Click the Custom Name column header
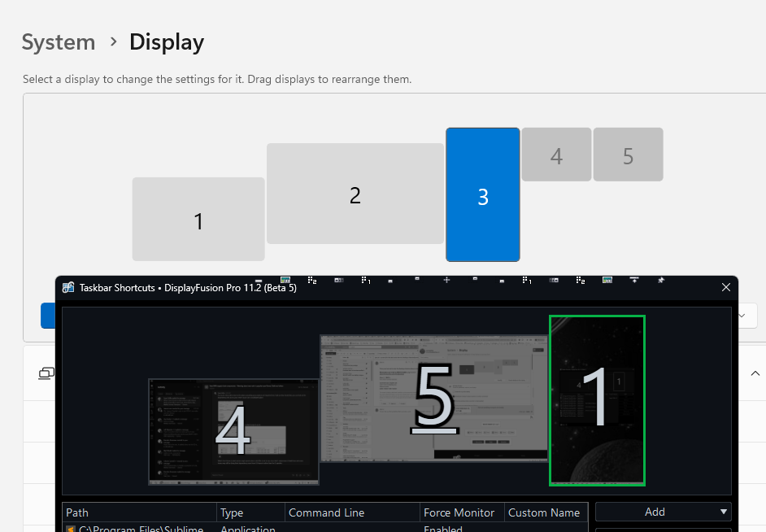The image size is (766, 532). tap(544, 512)
